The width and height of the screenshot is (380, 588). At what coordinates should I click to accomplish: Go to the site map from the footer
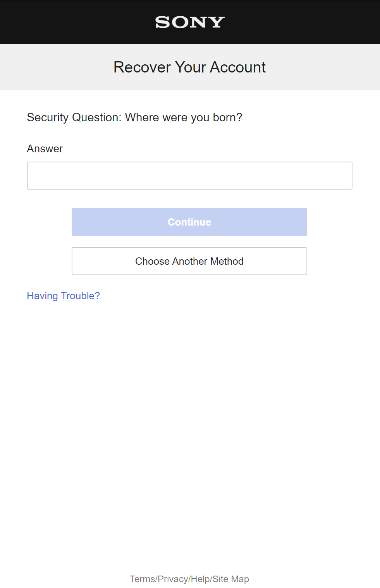tap(231, 579)
